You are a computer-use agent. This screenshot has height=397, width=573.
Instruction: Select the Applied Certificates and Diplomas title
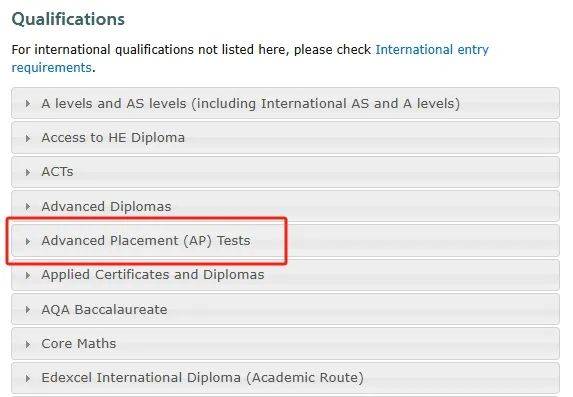pyautogui.click(x=153, y=275)
